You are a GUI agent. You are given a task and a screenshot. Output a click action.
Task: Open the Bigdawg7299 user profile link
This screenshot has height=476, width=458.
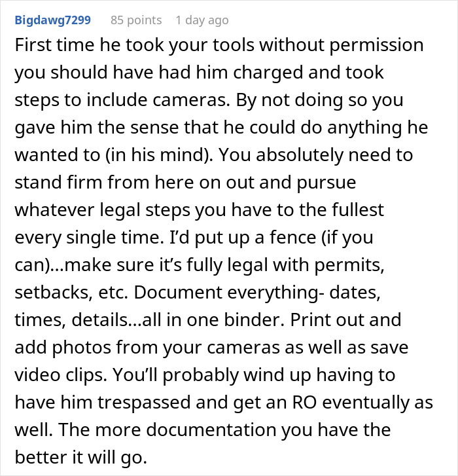coord(53,20)
